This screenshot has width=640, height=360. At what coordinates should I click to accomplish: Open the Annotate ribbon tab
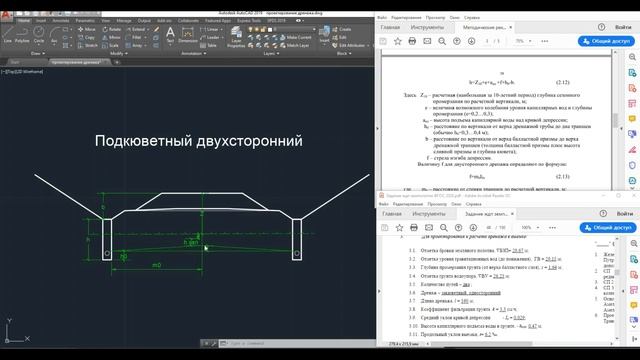60,20
